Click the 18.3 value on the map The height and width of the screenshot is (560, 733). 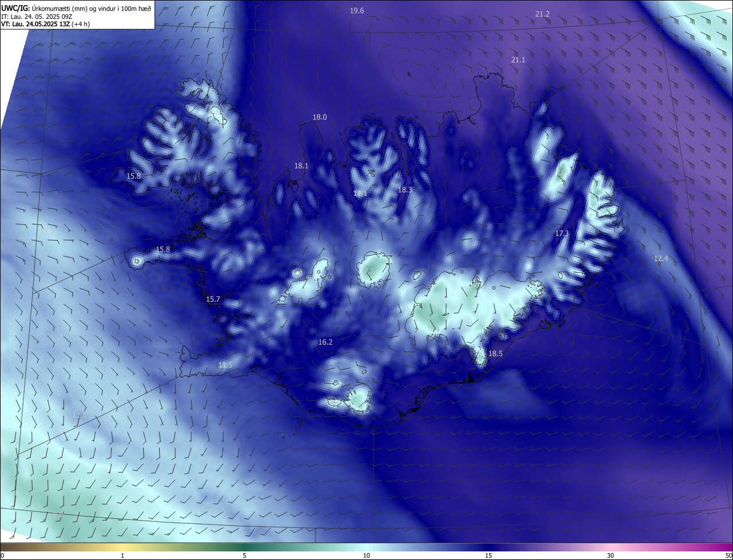(x=405, y=190)
